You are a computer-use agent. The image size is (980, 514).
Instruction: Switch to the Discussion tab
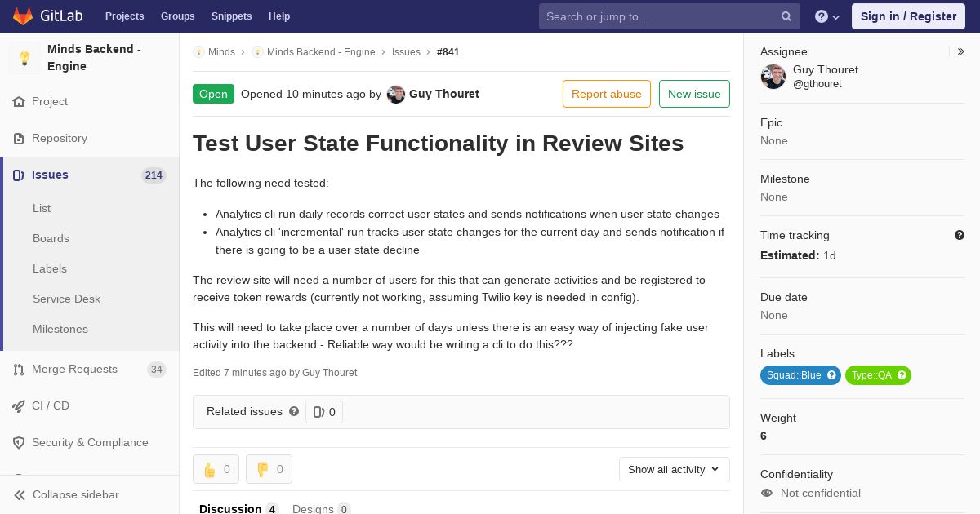coord(238,508)
